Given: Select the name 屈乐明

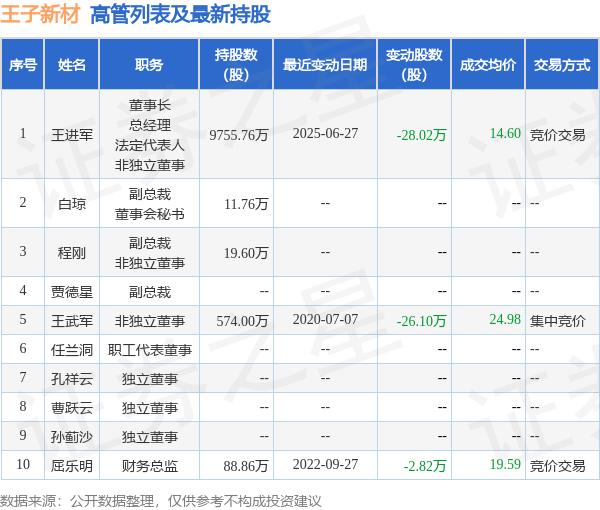Looking at the screenshot, I should (72, 466).
